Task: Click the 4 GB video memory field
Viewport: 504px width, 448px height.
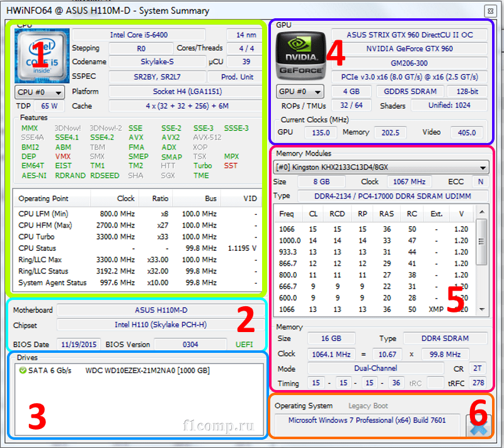Action: point(352,91)
